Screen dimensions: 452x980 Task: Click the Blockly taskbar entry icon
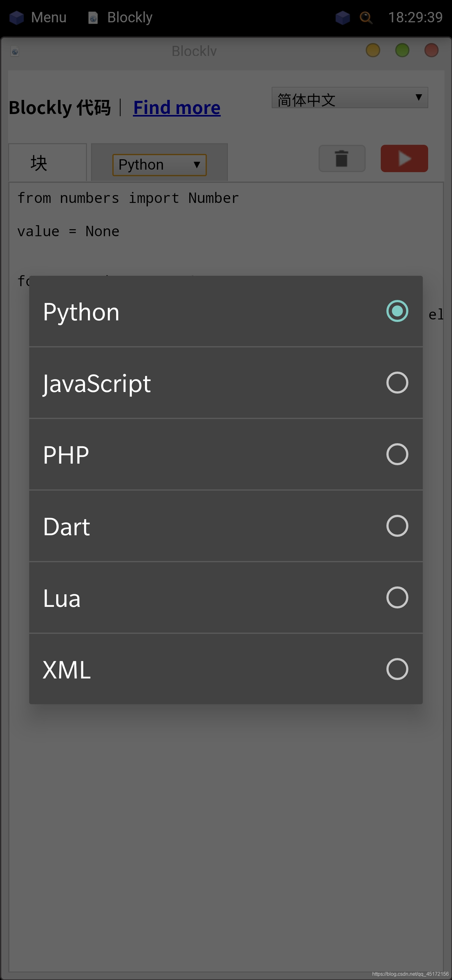[x=93, y=18]
